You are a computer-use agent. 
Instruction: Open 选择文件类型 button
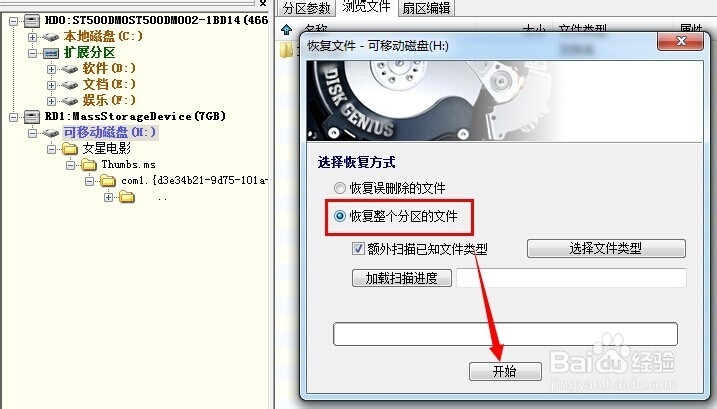pyautogui.click(x=606, y=248)
